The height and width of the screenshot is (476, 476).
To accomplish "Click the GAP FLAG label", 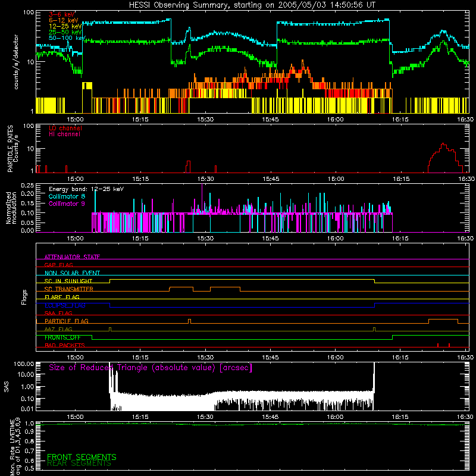I will click(x=58, y=265).
